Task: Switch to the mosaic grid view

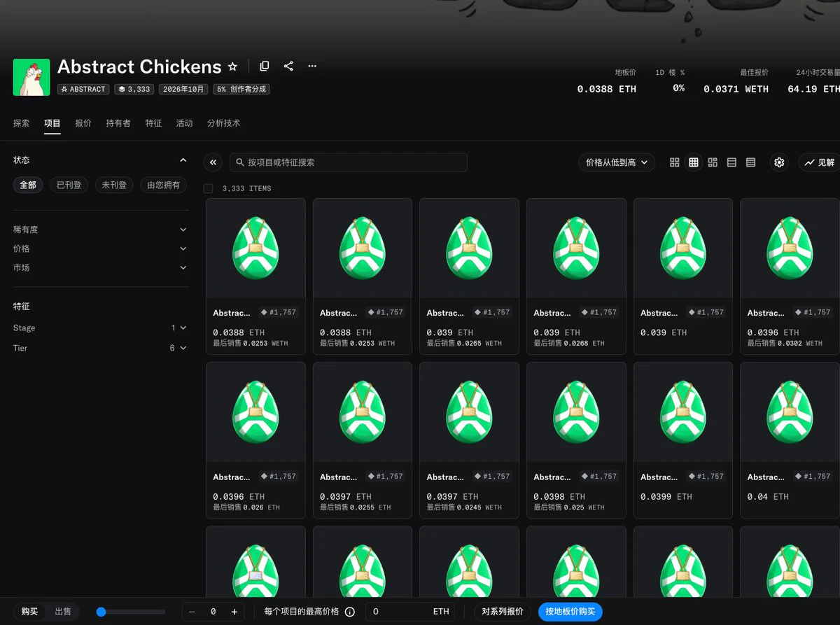Action: coord(713,162)
